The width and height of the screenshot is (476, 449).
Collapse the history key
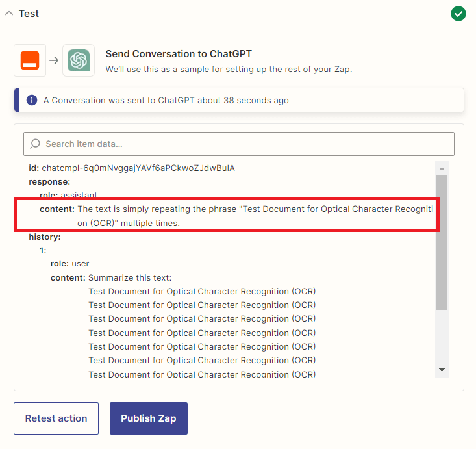coord(44,237)
